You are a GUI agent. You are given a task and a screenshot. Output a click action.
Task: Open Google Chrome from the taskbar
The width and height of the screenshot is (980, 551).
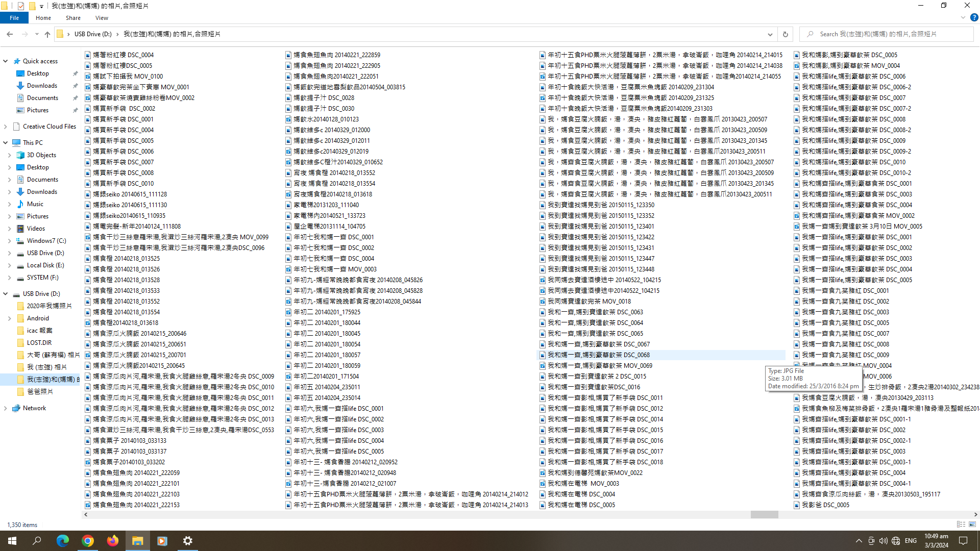88,541
